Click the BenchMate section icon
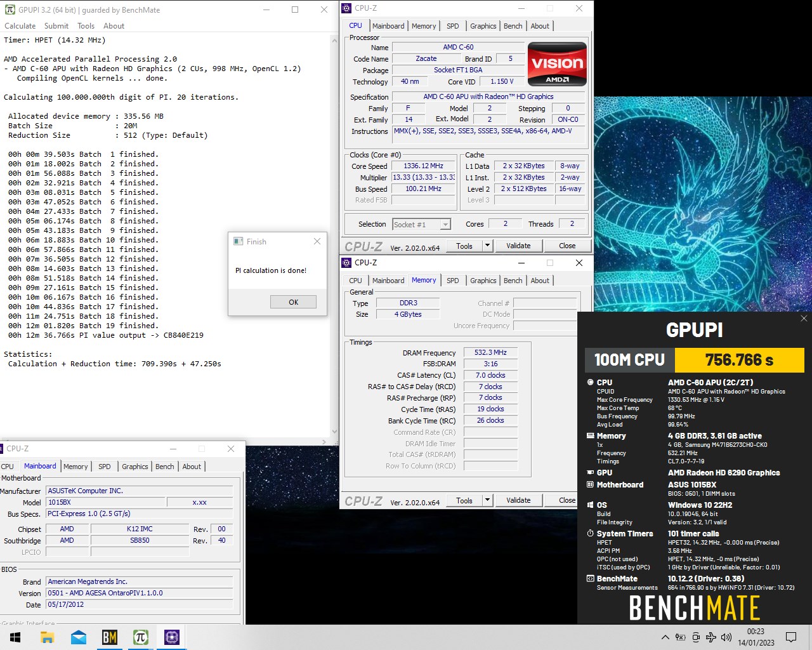The width and height of the screenshot is (812, 650). pyautogui.click(x=591, y=578)
